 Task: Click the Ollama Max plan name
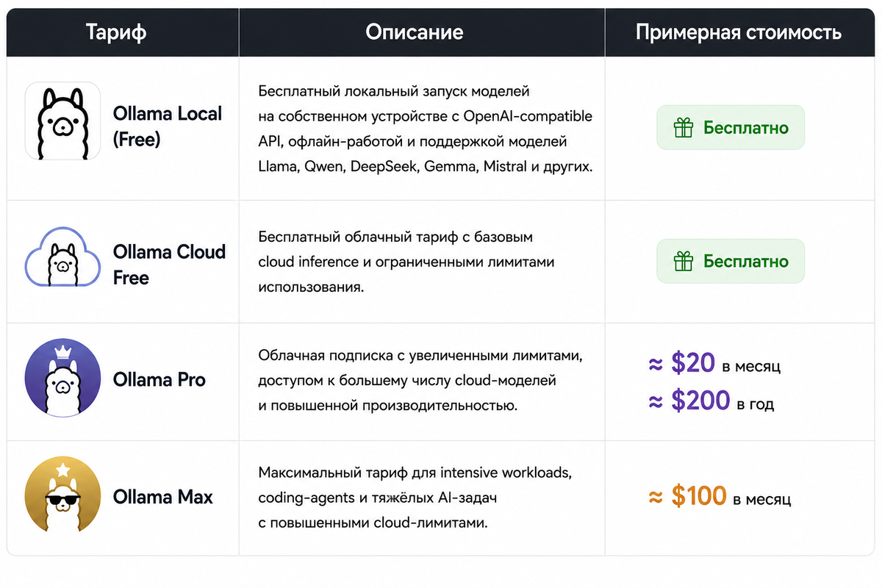pos(162,497)
